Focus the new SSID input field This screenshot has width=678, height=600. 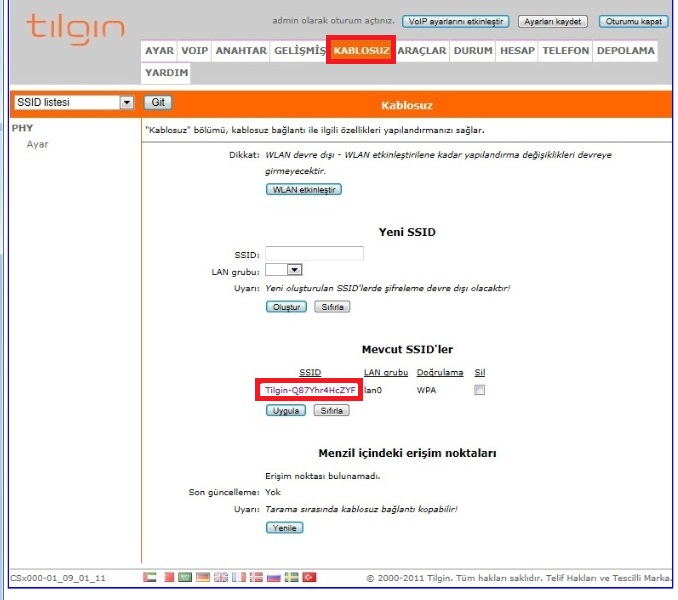point(314,253)
